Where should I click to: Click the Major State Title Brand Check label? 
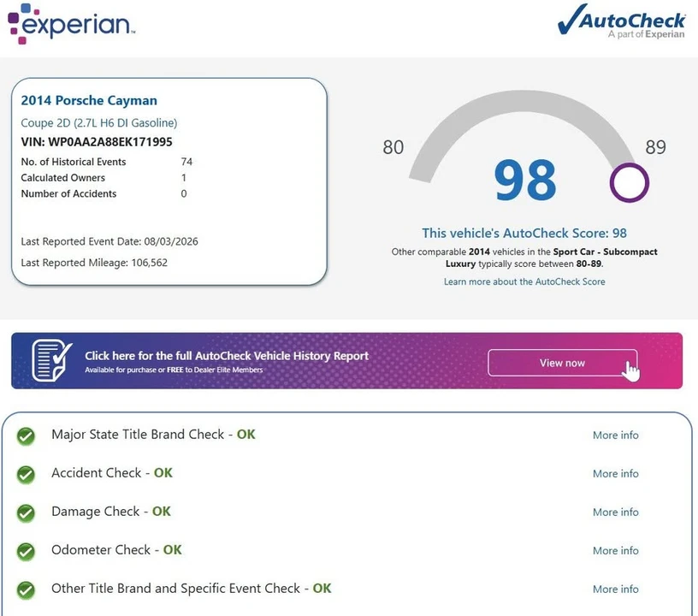click(153, 435)
